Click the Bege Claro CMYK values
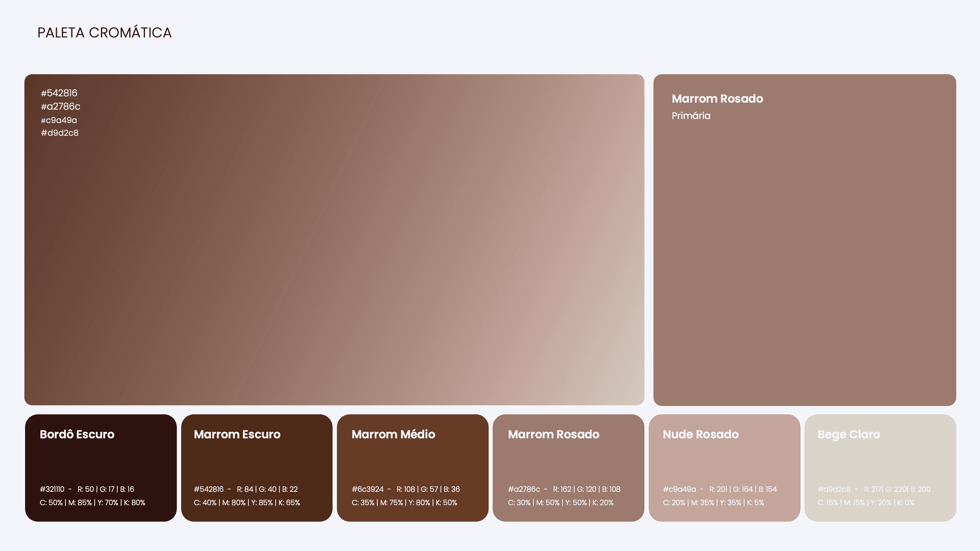Image resolution: width=980 pixels, height=551 pixels. [866, 503]
